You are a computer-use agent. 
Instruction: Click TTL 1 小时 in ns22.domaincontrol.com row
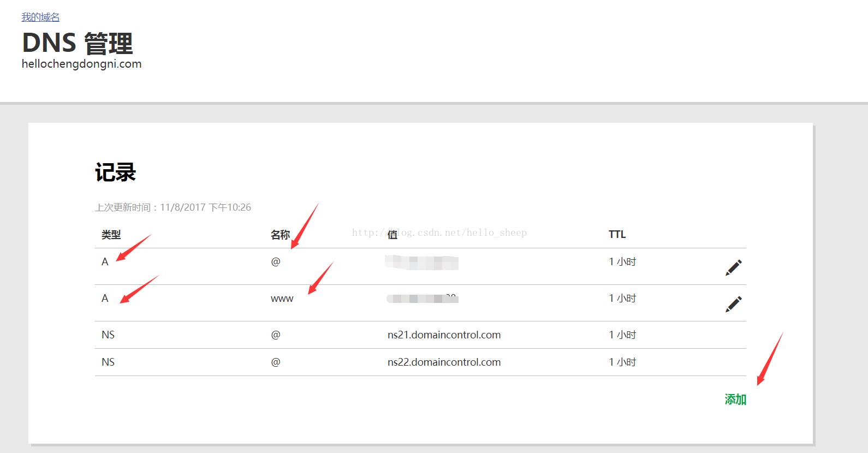[x=622, y=362]
